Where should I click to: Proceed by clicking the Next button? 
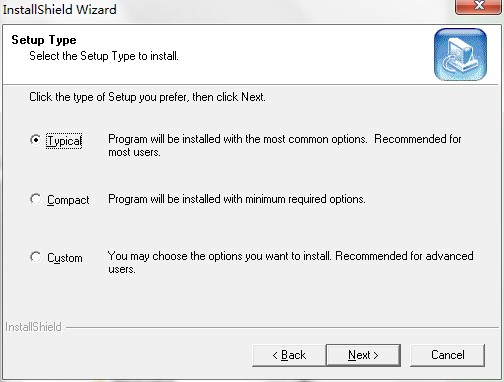(363, 355)
